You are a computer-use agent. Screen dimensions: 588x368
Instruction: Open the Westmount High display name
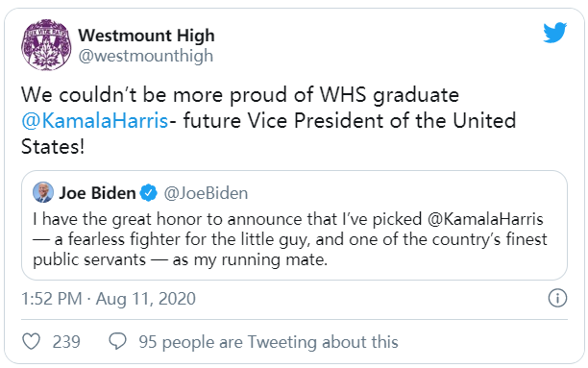point(146,36)
